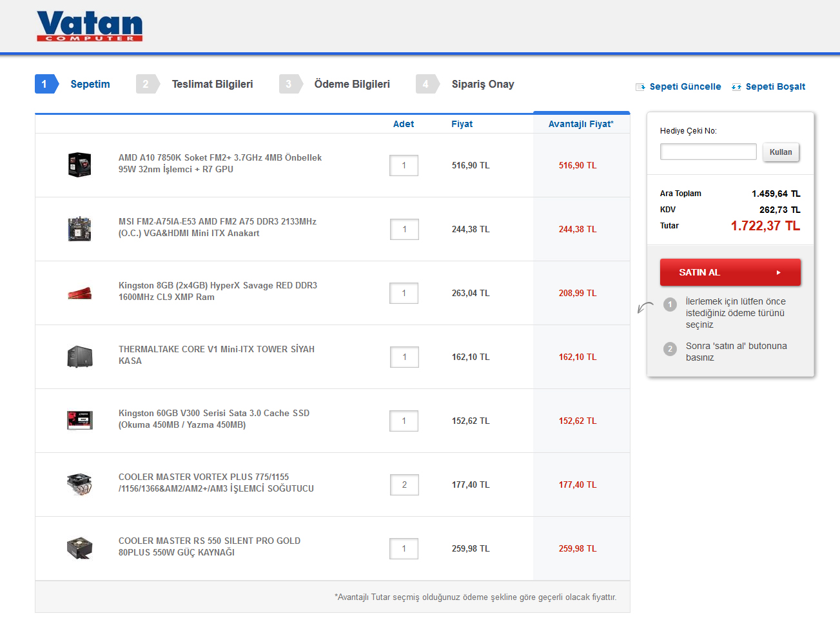Image resolution: width=840 pixels, height=620 pixels.
Task: Click the red 177,40 TL advantage price
Action: pos(578,485)
